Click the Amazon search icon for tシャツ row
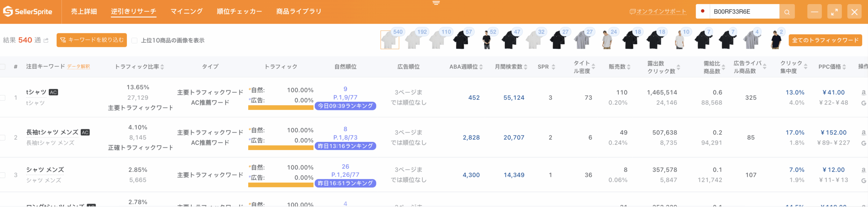Viewport: 868px width, 207px height. tap(864, 92)
